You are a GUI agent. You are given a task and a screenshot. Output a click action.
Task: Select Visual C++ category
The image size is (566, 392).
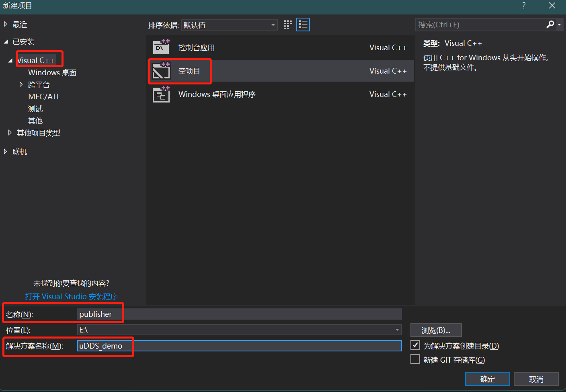tap(36, 60)
